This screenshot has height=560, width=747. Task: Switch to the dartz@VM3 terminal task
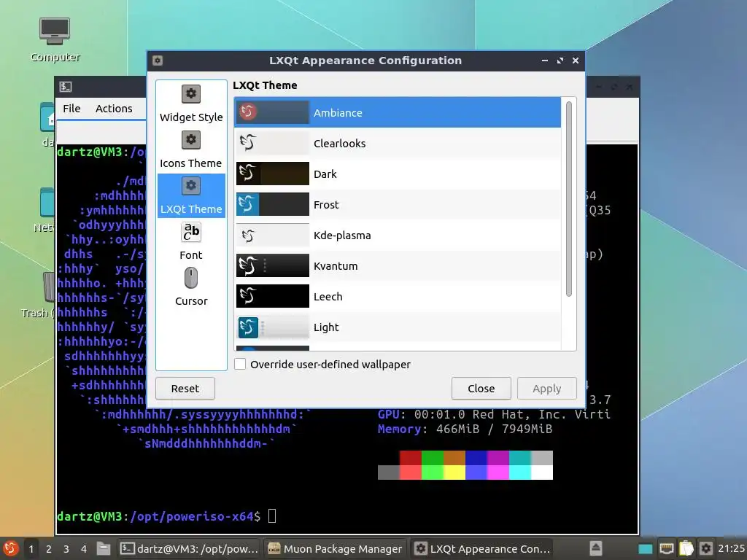(189, 549)
